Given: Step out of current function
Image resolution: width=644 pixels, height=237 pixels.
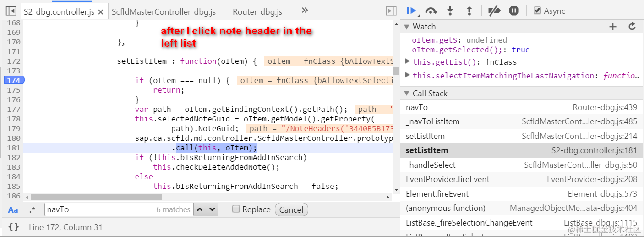Looking at the screenshot, I should [x=469, y=11].
